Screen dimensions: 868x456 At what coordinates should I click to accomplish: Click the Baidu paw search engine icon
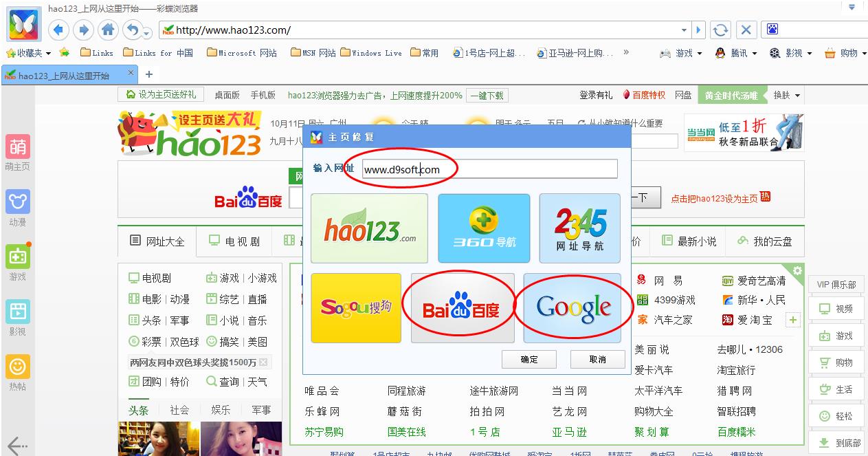[772, 30]
